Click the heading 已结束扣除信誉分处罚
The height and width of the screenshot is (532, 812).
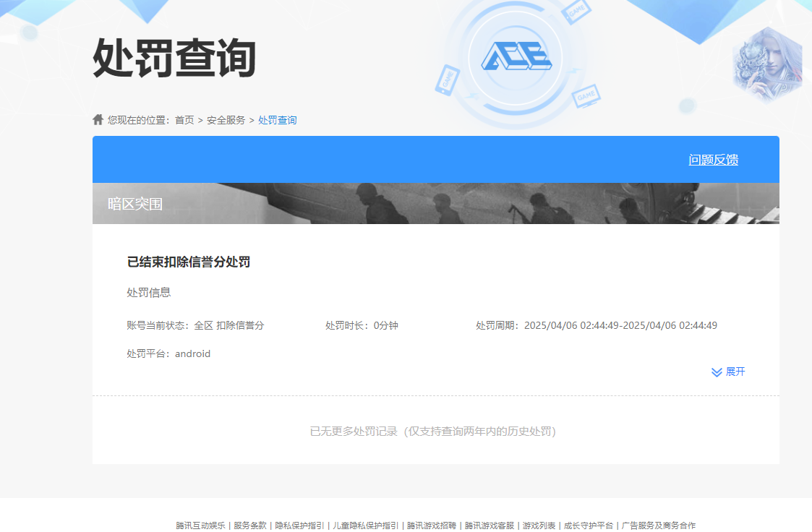pos(189,262)
